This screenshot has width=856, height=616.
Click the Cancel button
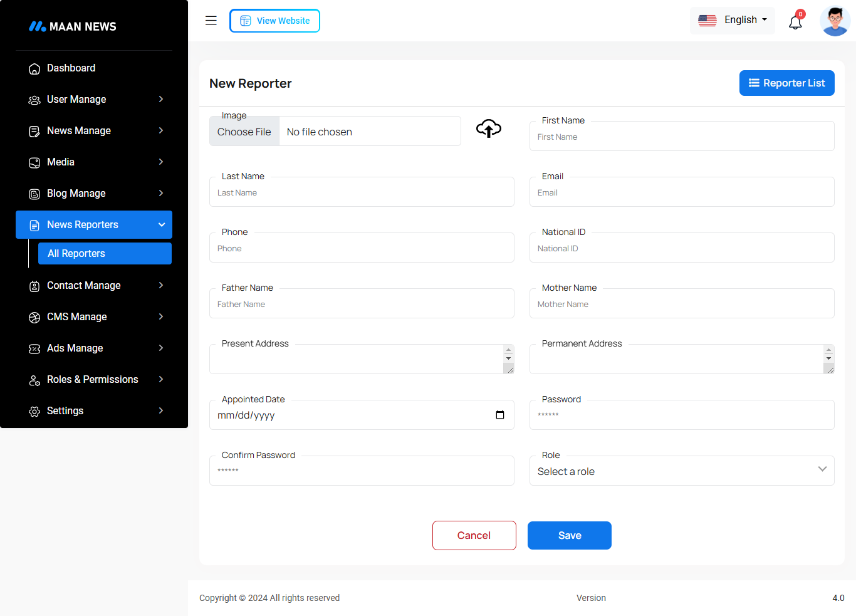(x=474, y=536)
